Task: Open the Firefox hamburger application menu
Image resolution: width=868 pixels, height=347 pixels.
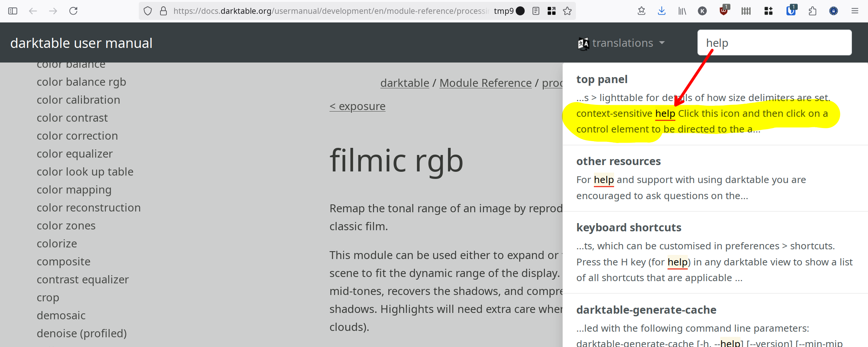Action: (855, 11)
